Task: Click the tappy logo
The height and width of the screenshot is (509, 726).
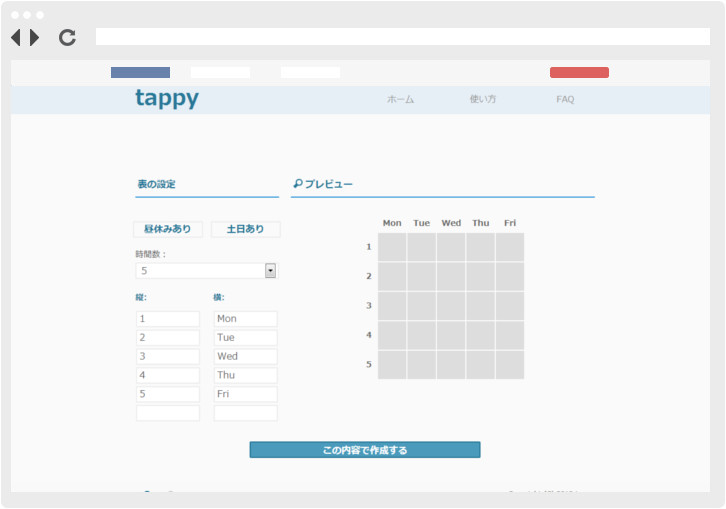Action: pos(166,98)
